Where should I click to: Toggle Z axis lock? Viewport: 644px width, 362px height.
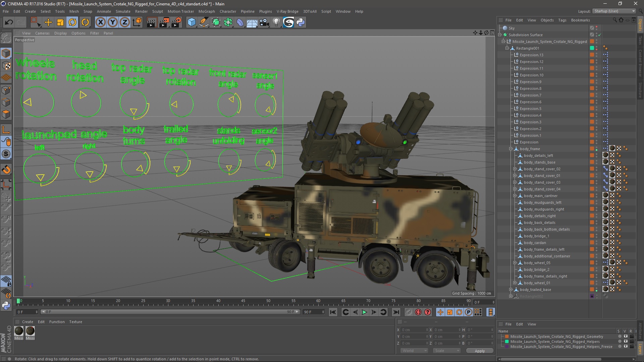pyautogui.click(x=125, y=22)
